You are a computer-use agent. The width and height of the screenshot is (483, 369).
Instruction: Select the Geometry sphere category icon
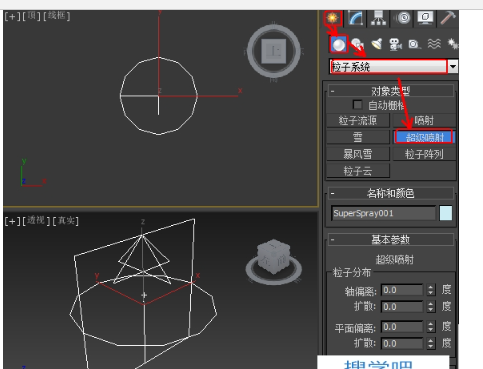339,44
